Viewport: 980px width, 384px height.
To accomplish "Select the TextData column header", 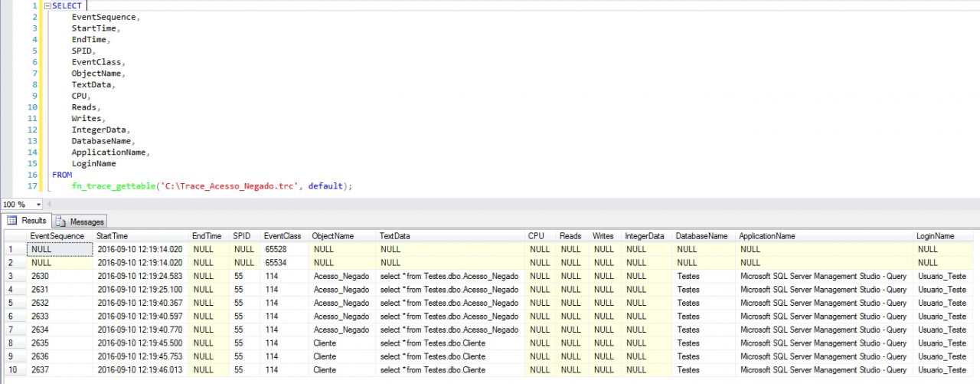I will pyautogui.click(x=395, y=236).
